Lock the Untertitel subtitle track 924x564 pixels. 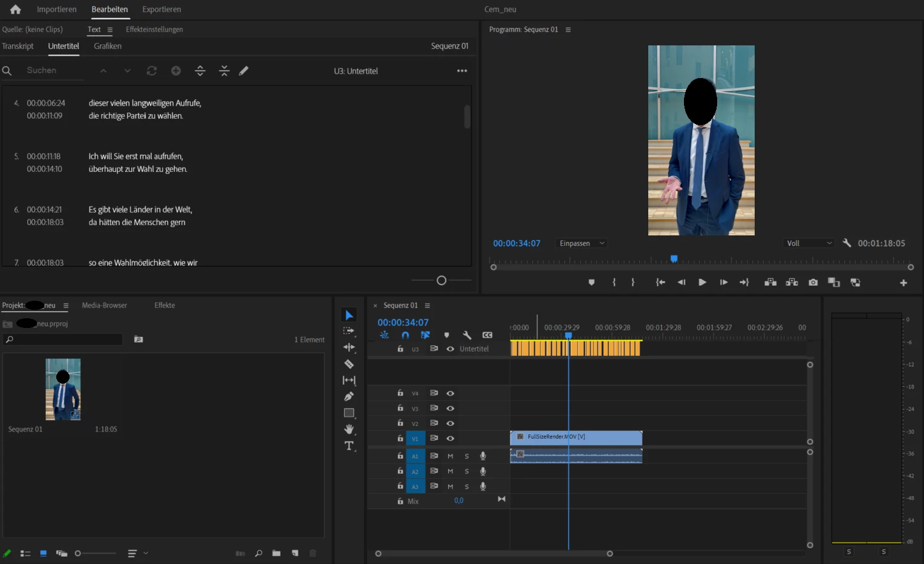click(400, 349)
